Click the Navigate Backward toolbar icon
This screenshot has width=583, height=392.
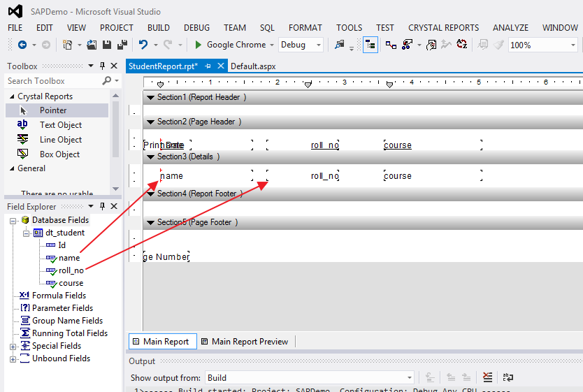coord(22,45)
